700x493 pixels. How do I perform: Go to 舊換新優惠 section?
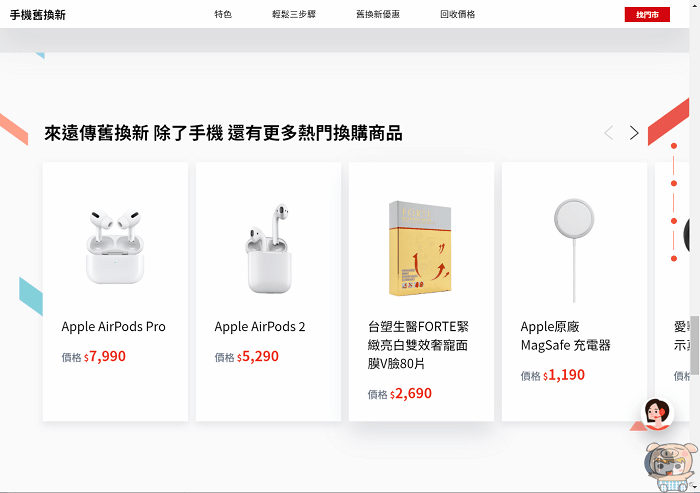378,14
